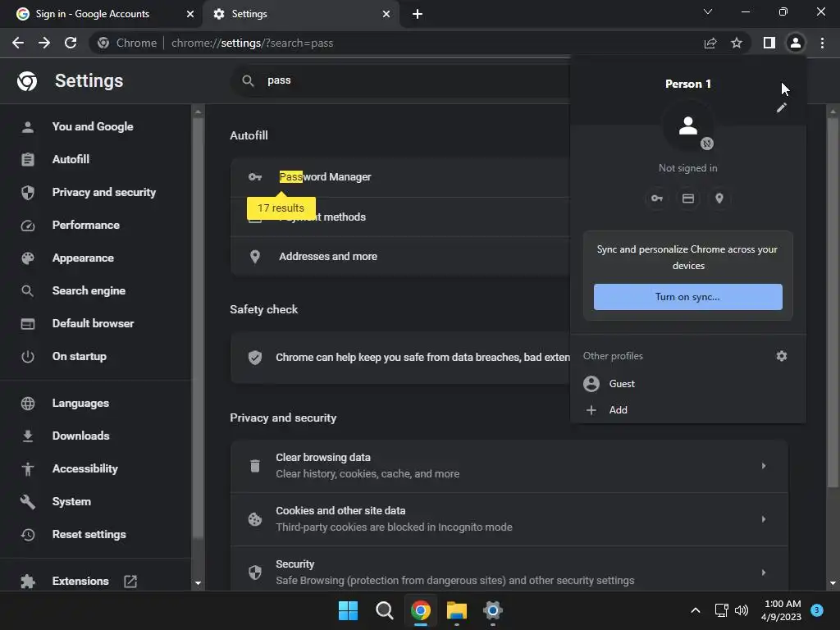Viewport: 840px width, 630px height.
Task: Select Guest profile
Action: 688,384
